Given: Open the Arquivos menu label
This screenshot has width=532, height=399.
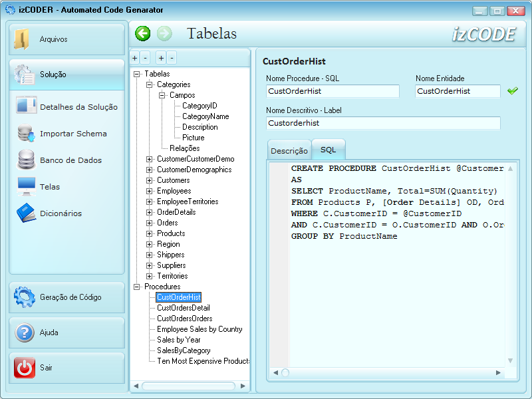Looking at the screenshot, I should 53,39.
